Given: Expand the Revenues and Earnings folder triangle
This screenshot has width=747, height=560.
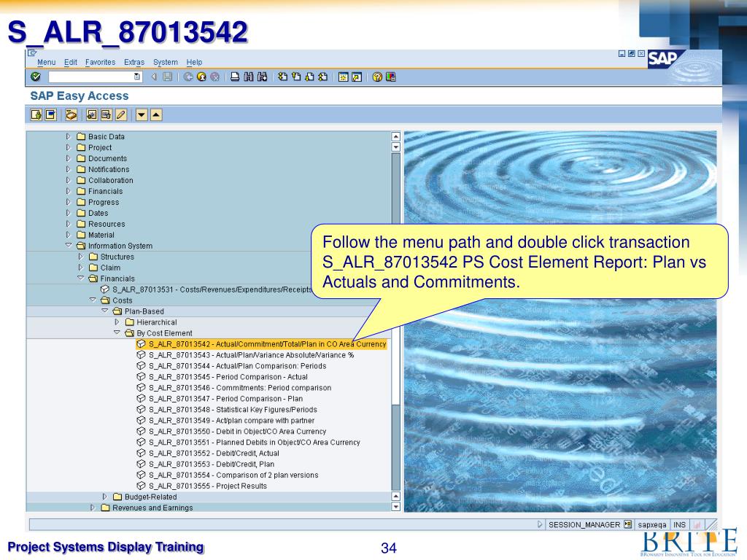Looking at the screenshot, I should point(93,507).
